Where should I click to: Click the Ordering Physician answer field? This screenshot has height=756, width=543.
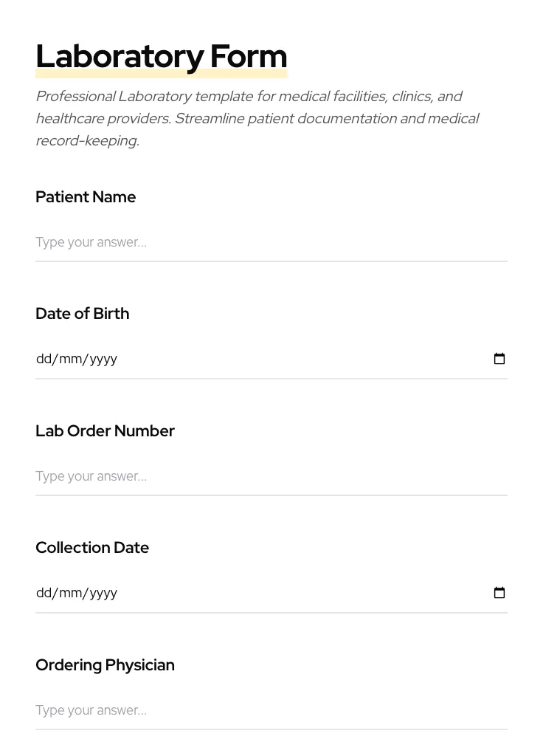tap(271, 710)
